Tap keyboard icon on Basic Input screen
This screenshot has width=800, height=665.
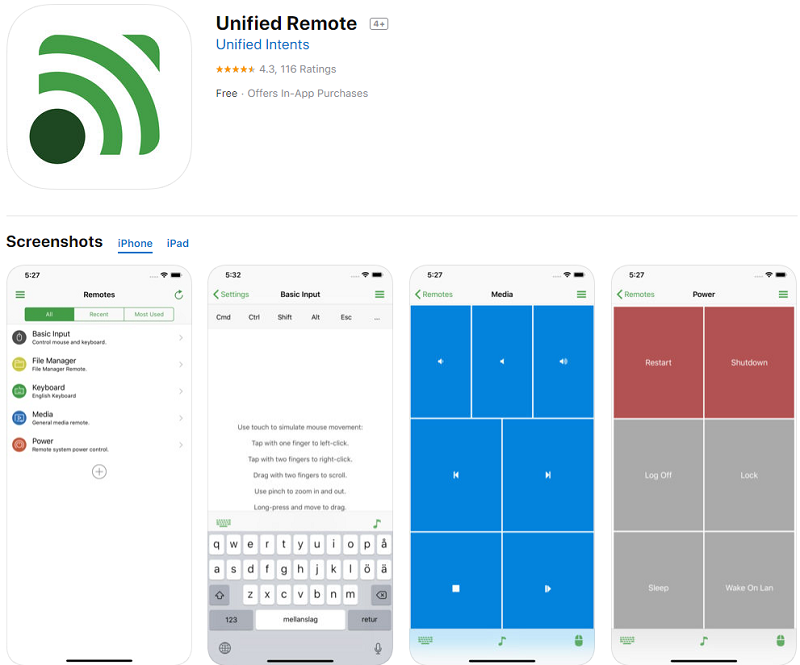(x=223, y=523)
